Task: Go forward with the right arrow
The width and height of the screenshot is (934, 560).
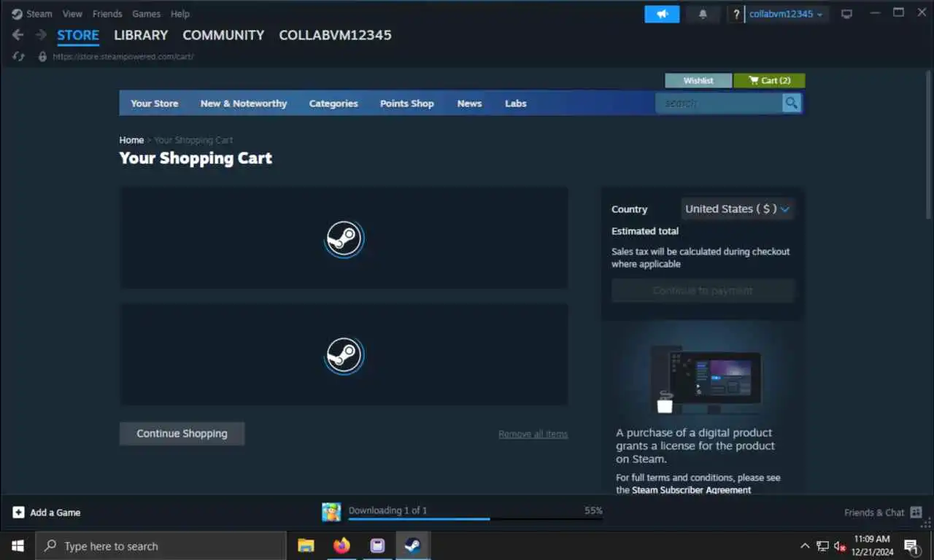Action: coord(41,35)
